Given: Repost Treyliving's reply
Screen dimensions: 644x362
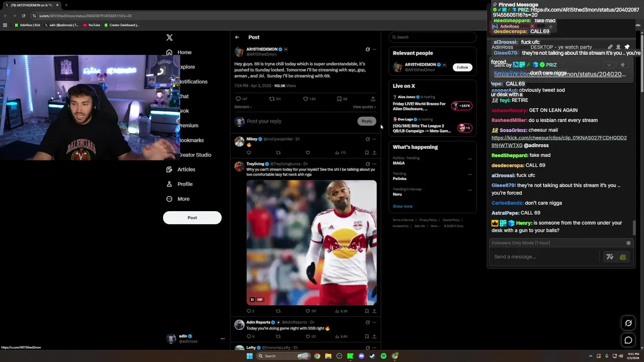Looking at the screenshot, I should pyautogui.click(x=278, y=311).
